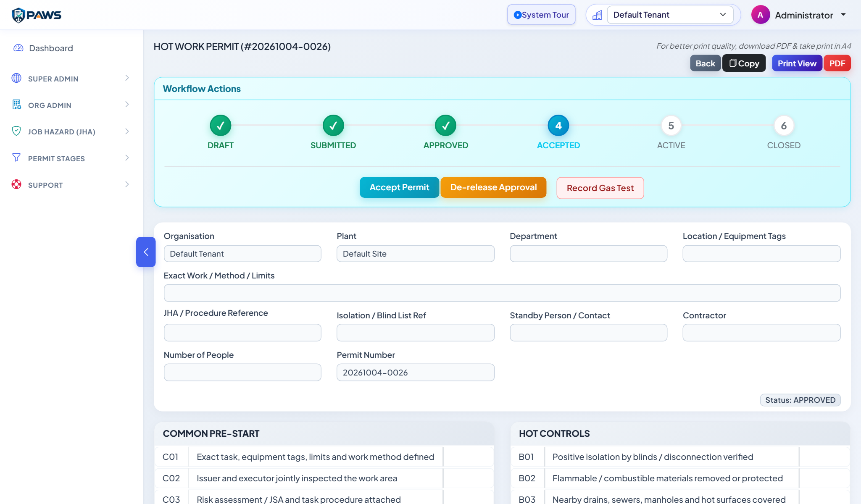Click the tenant building icon in header
Image resolution: width=861 pixels, height=504 pixels.
click(597, 15)
